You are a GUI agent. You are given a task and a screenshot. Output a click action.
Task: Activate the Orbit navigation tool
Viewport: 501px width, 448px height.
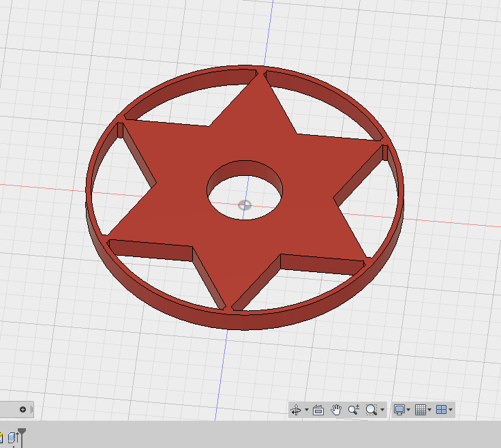297,410
